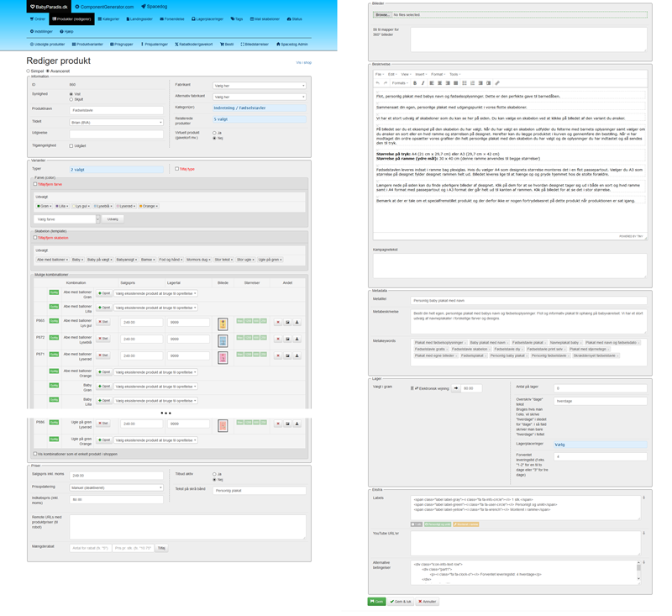
Task: Select the Skjult visibility radio button
Action: pyautogui.click(x=71, y=98)
